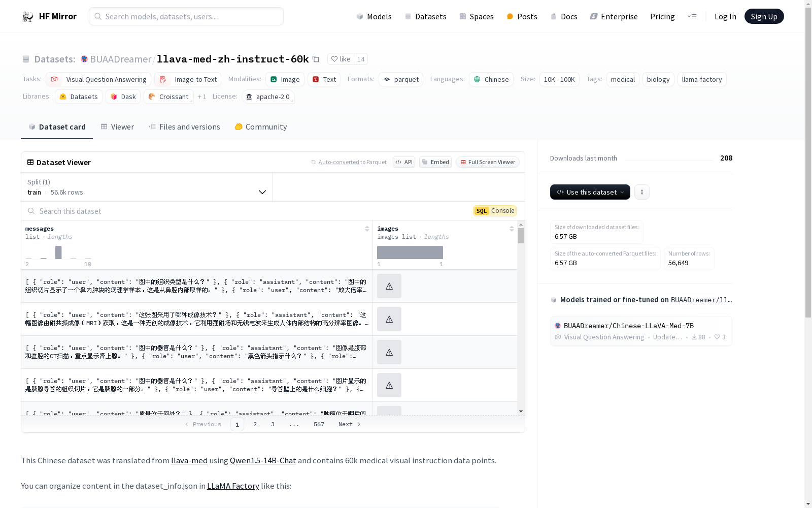Screen dimensions: 812x508
Task: Expand the Use this dataset dropdown
Action: [590, 192]
